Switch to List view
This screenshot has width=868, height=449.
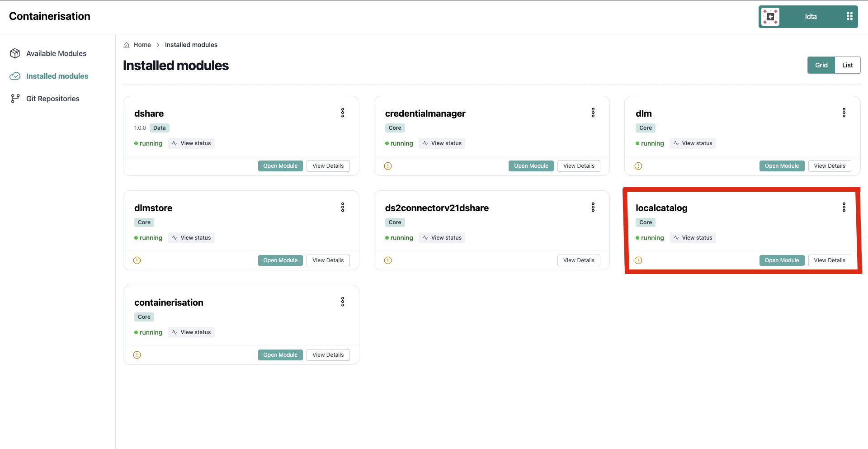click(x=847, y=65)
